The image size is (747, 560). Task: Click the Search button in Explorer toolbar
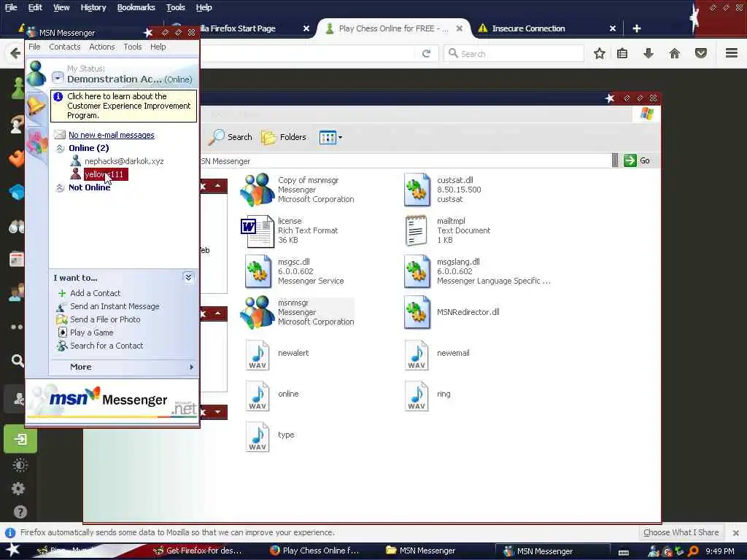[231, 137]
